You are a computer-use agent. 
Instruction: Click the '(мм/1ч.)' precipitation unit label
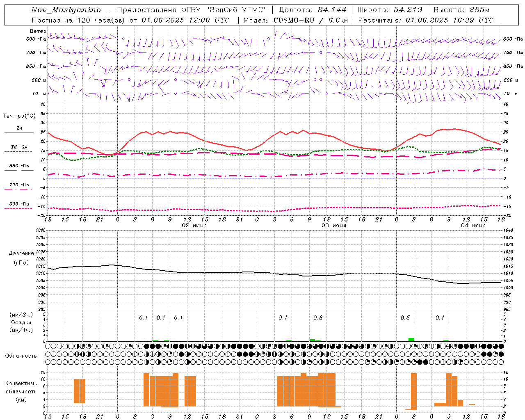point(21,330)
